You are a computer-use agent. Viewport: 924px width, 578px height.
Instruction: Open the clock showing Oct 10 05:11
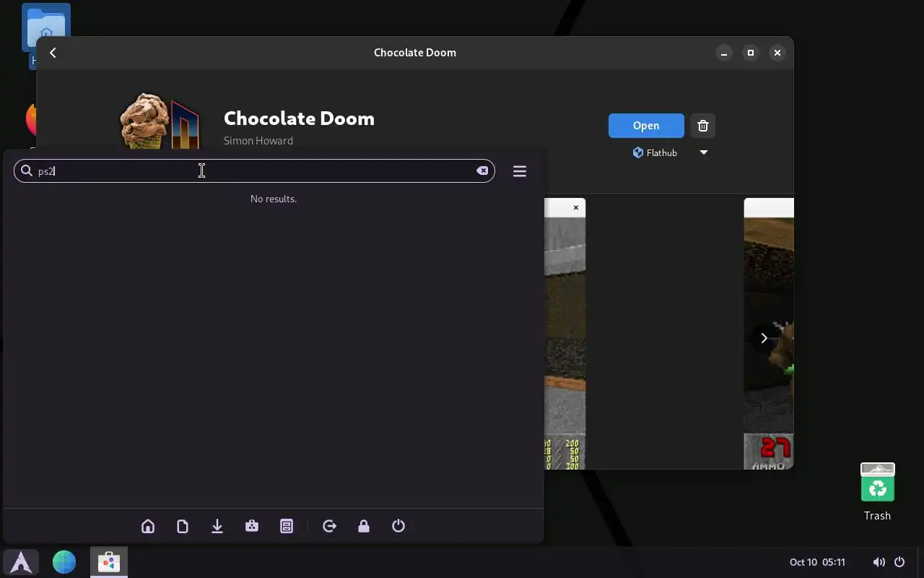pyautogui.click(x=817, y=562)
